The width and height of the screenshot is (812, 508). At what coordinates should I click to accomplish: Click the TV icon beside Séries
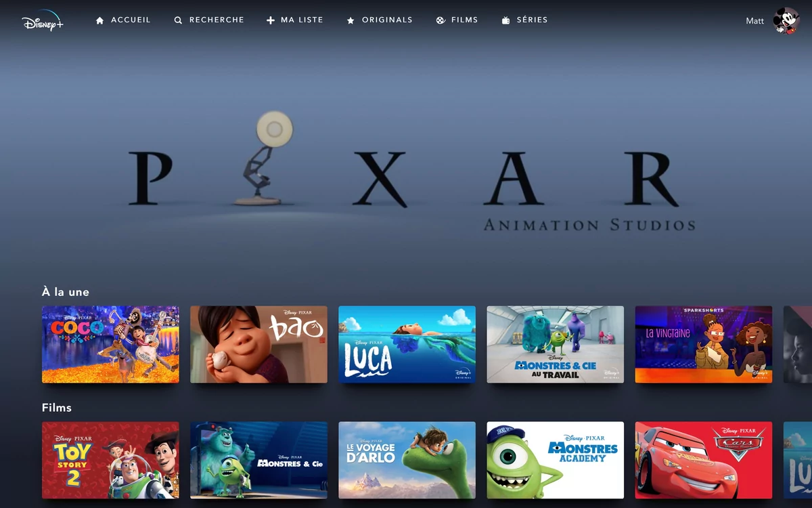click(505, 20)
